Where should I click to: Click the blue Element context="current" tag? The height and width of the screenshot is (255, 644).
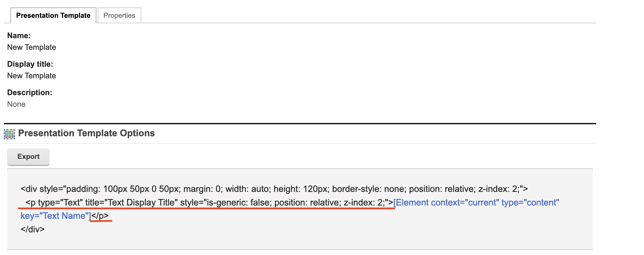[446, 203]
